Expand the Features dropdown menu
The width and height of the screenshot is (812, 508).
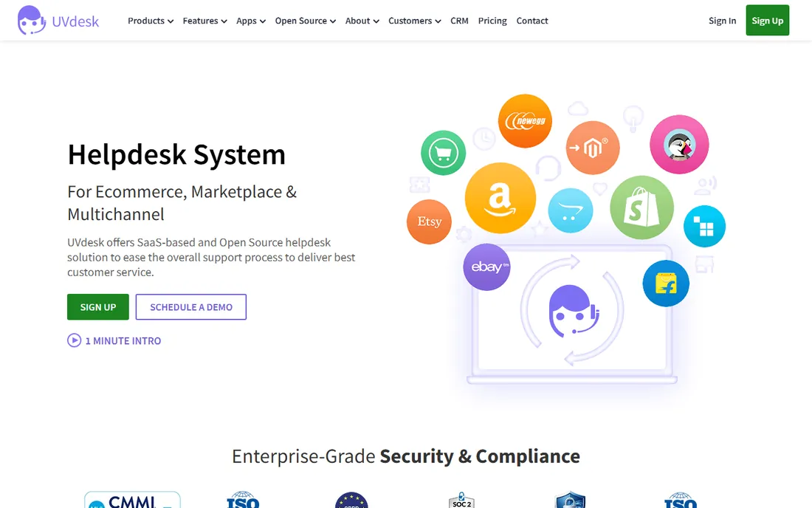coord(204,21)
